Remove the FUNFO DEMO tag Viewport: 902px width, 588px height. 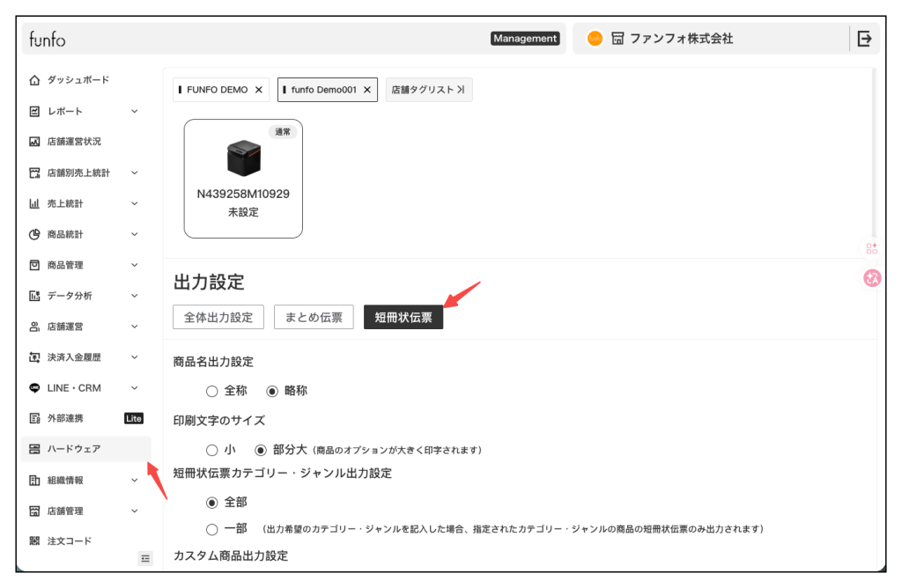pyautogui.click(x=258, y=90)
